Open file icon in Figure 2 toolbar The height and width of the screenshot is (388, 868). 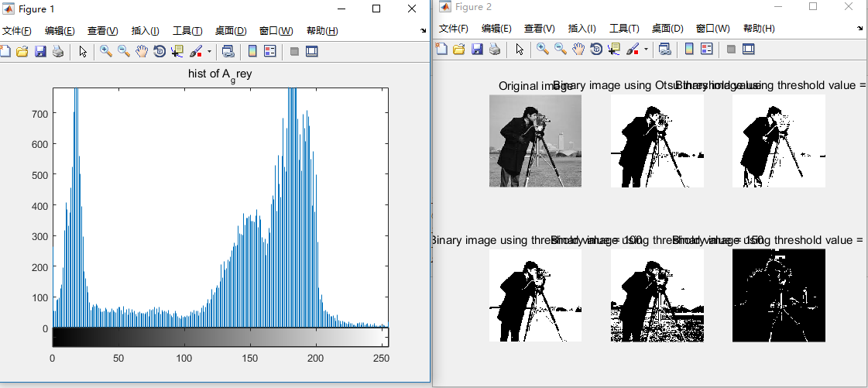pos(459,50)
